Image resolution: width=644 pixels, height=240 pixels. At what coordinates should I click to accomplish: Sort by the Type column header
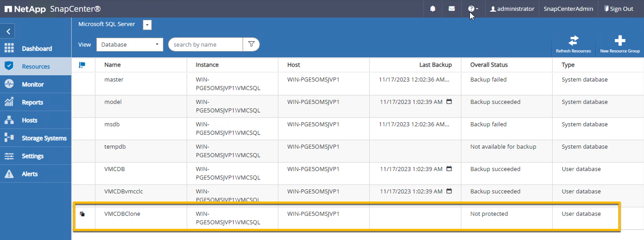click(568, 65)
